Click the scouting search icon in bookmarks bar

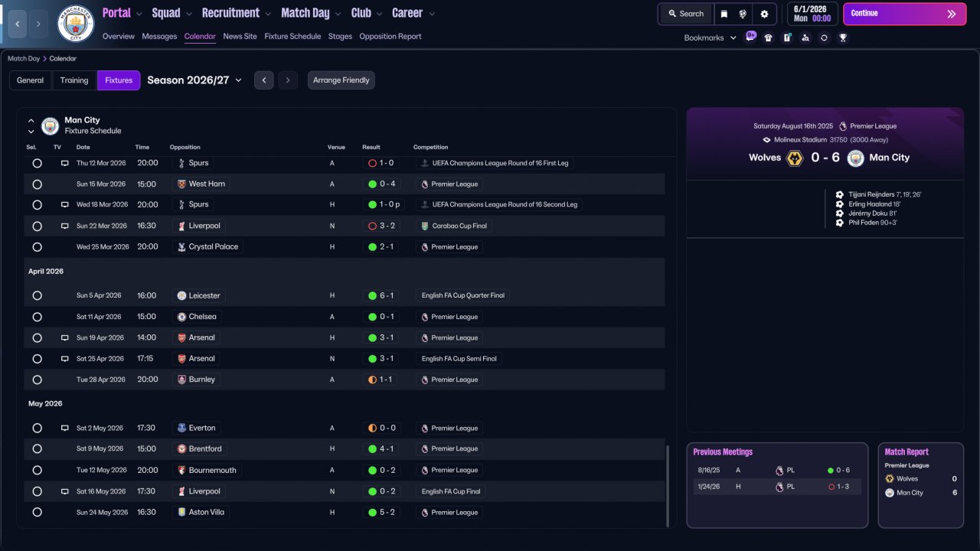(x=805, y=37)
